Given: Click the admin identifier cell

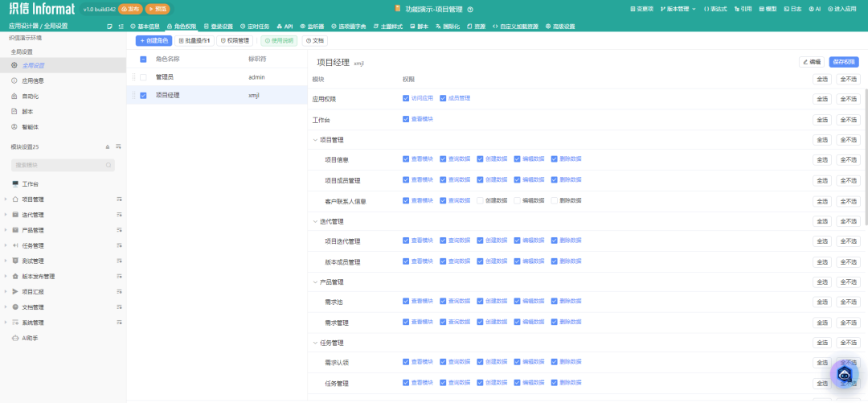Looking at the screenshot, I should (x=257, y=77).
